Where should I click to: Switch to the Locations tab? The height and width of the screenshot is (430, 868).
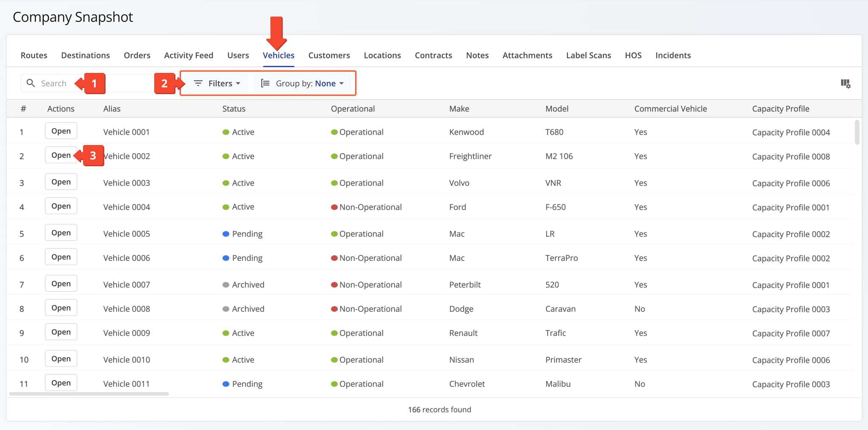(x=382, y=55)
